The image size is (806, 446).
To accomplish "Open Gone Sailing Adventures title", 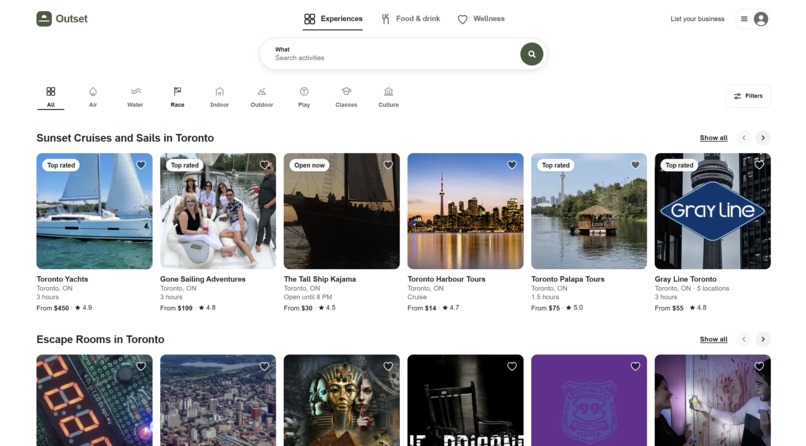I will coord(203,279).
